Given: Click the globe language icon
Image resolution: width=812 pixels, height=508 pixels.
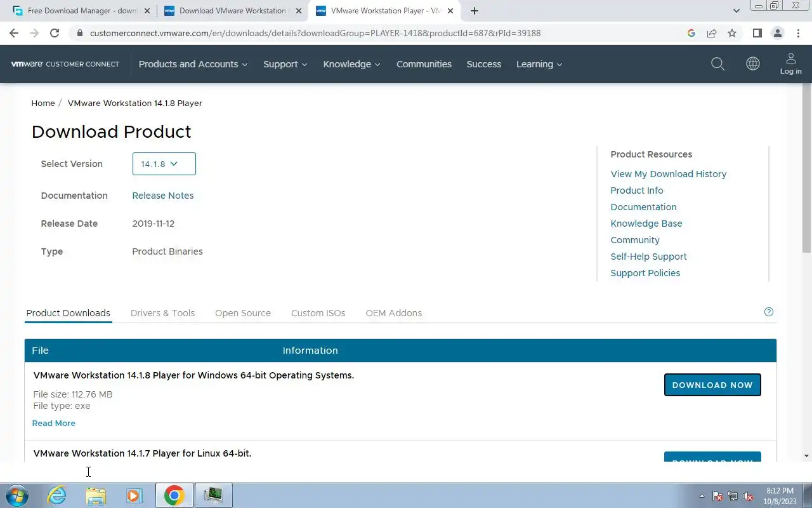Looking at the screenshot, I should (753, 63).
